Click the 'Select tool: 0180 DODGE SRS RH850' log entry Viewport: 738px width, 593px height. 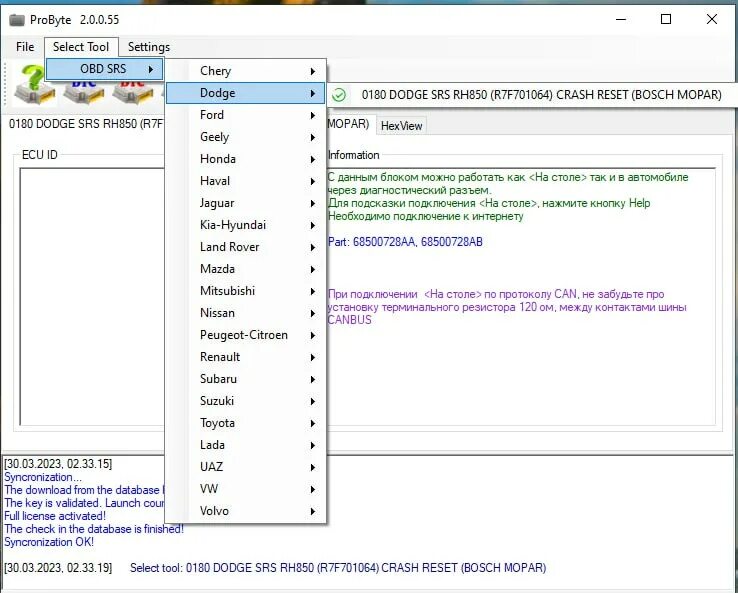point(338,568)
